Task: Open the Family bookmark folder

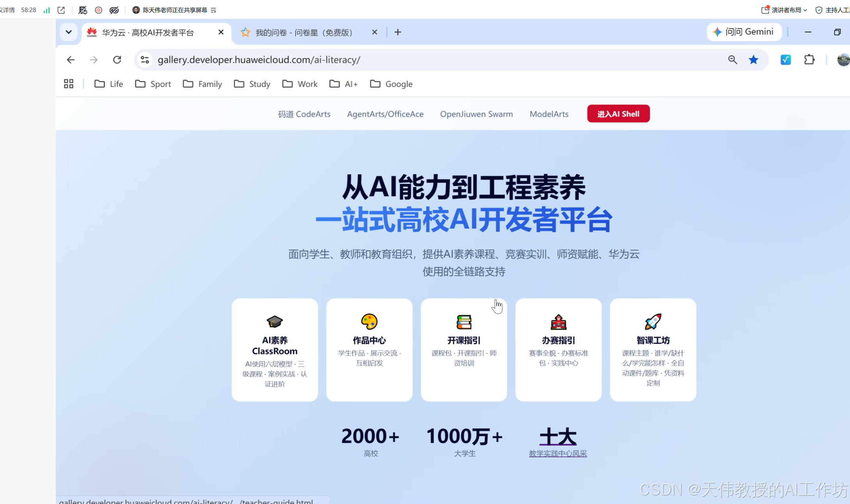Action: [x=202, y=84]
